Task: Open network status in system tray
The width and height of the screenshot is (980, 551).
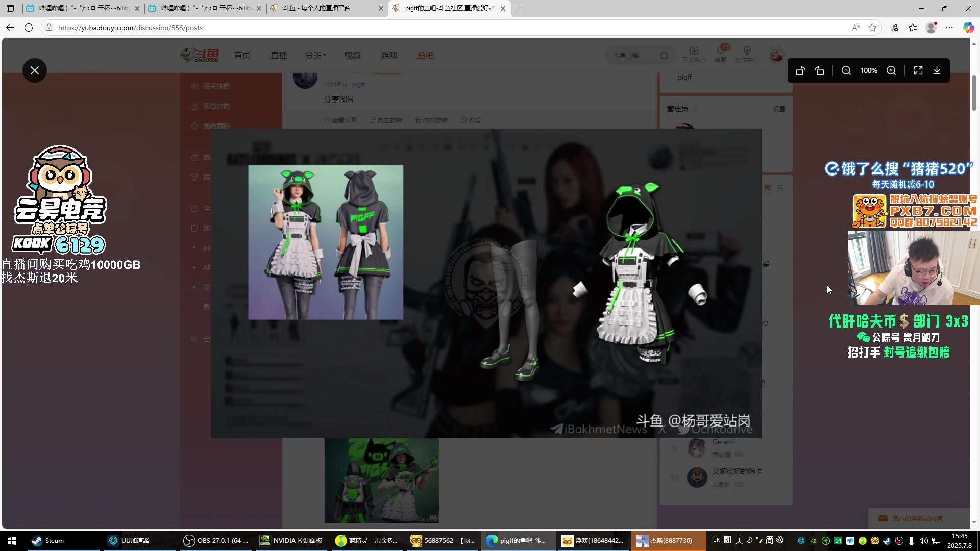Action: 936,541
